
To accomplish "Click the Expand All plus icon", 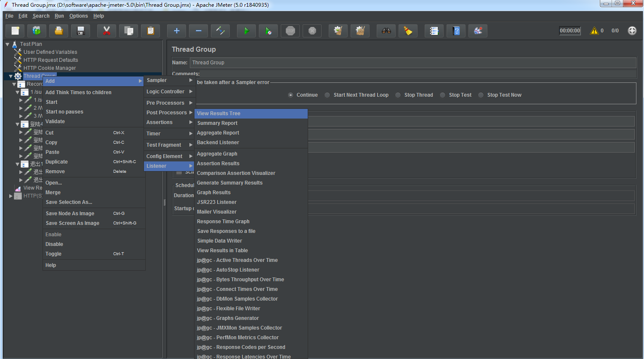I will point(176,31).
